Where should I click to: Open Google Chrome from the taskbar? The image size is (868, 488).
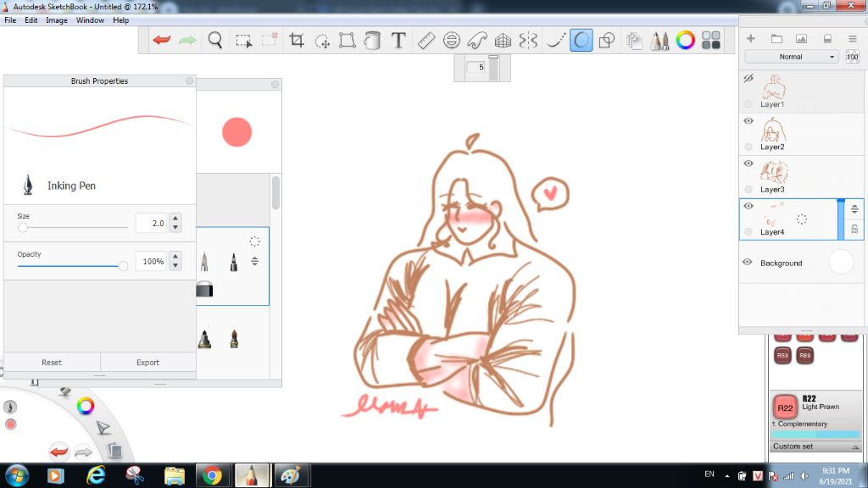click(x=212, y=475)
